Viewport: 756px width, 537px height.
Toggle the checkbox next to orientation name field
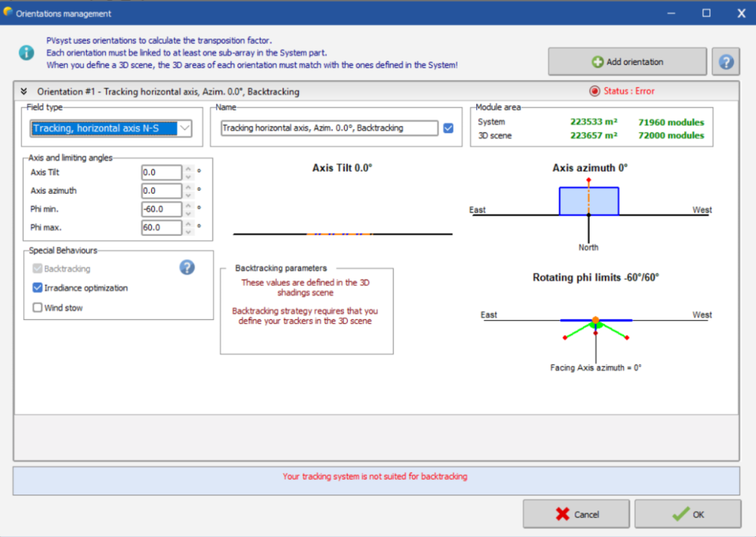[x=448, y=129]
